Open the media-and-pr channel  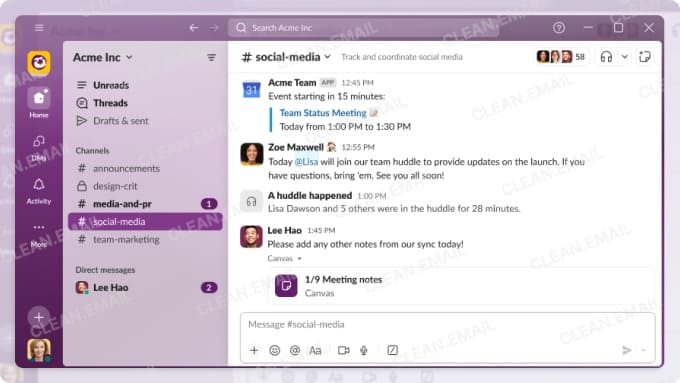pyautogui.click(x=145, y=204)
